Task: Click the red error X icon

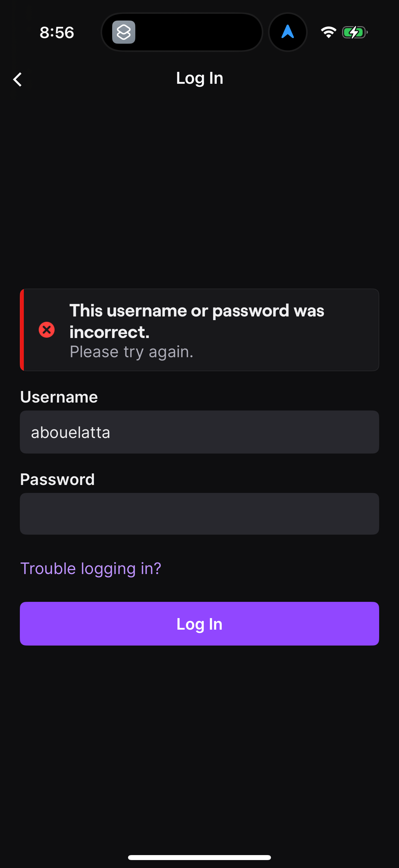Action: point(46,329)
